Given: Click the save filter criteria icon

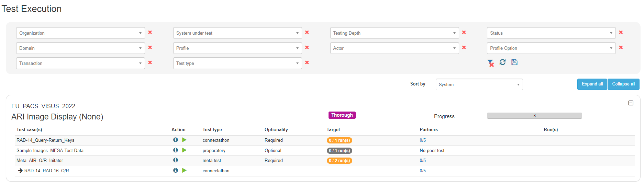Looking at the screenshot, I should coord(514,62).
